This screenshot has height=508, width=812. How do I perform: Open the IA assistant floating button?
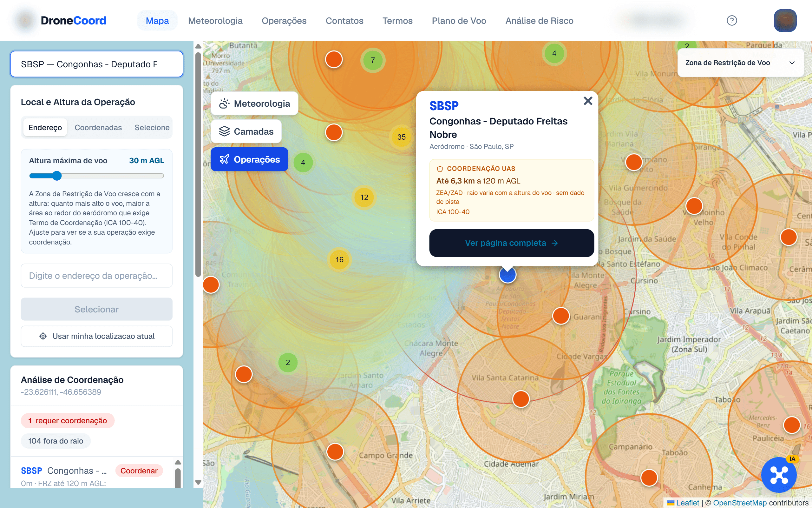[778, 474]
